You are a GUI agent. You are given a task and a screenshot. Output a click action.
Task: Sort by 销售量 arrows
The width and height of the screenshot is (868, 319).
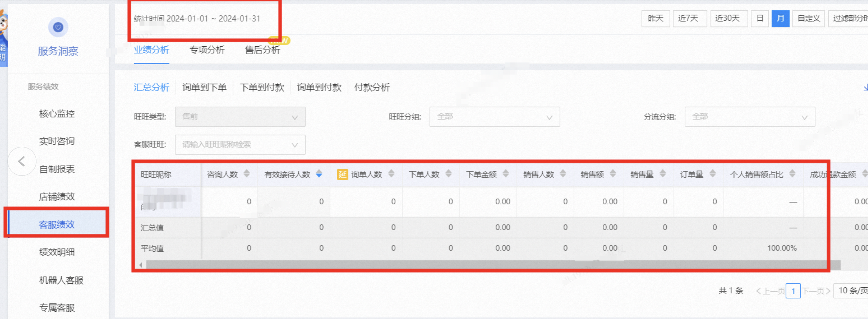point(663,174)
